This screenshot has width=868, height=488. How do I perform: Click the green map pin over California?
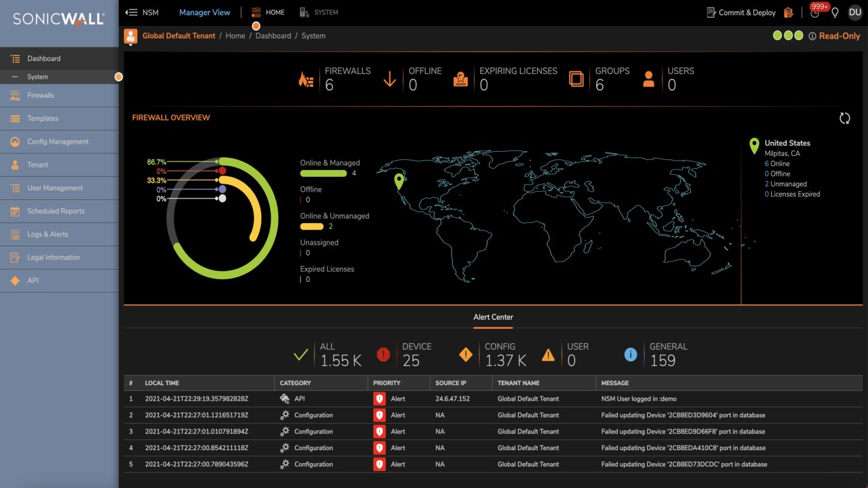point(399,181)
